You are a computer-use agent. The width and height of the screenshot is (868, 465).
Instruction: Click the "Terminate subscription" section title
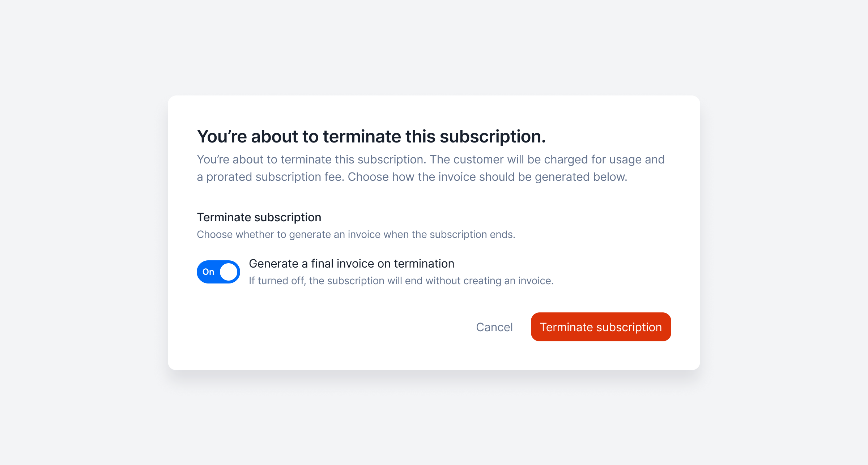[x=259, y=217]
